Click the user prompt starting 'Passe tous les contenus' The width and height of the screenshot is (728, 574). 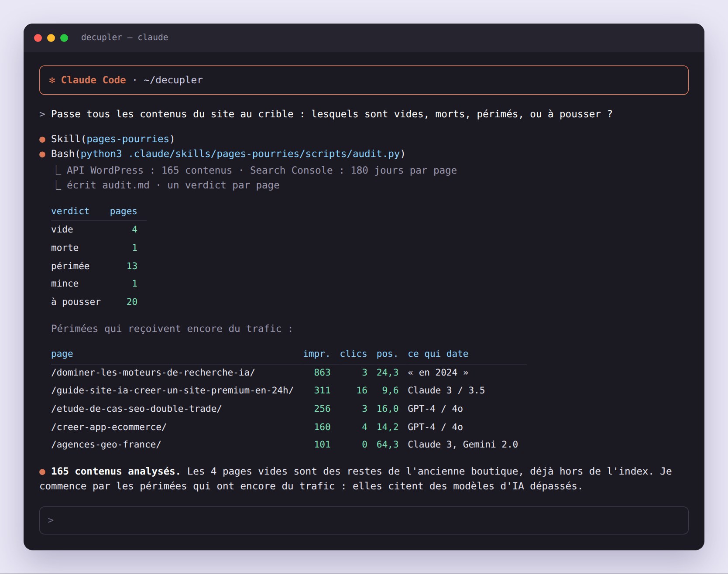(332, 114)
